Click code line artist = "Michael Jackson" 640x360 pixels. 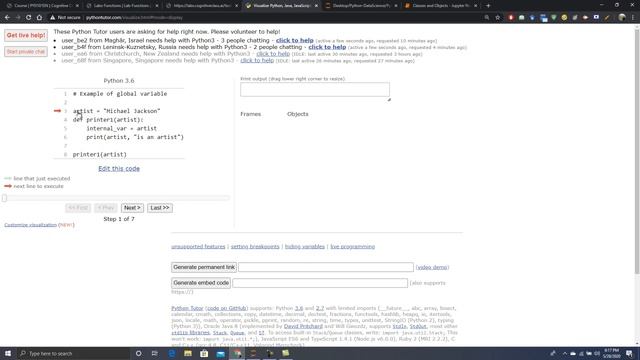click(x=116, y=111)
